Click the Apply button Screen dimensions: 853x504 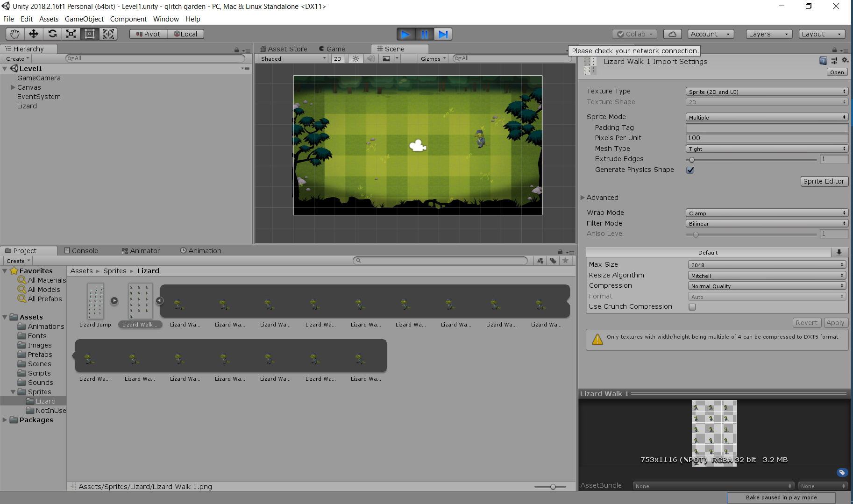click(x=835, y=323)
